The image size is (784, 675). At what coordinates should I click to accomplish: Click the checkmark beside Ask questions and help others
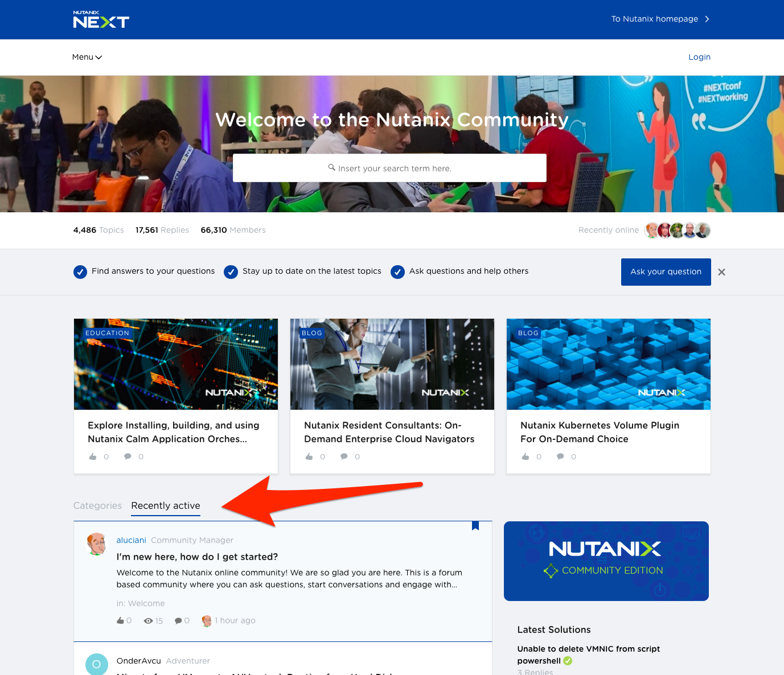(x=397, y=272)
